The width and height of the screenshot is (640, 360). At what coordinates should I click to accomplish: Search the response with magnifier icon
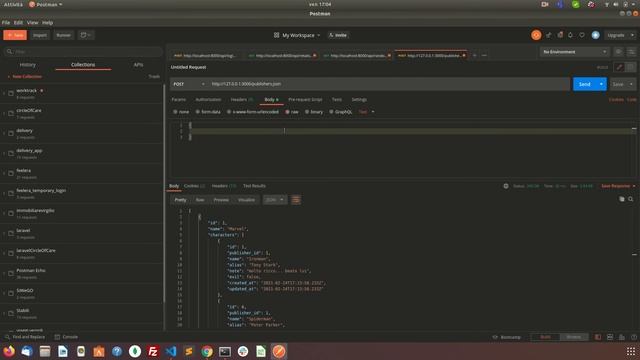coord(631,199)
